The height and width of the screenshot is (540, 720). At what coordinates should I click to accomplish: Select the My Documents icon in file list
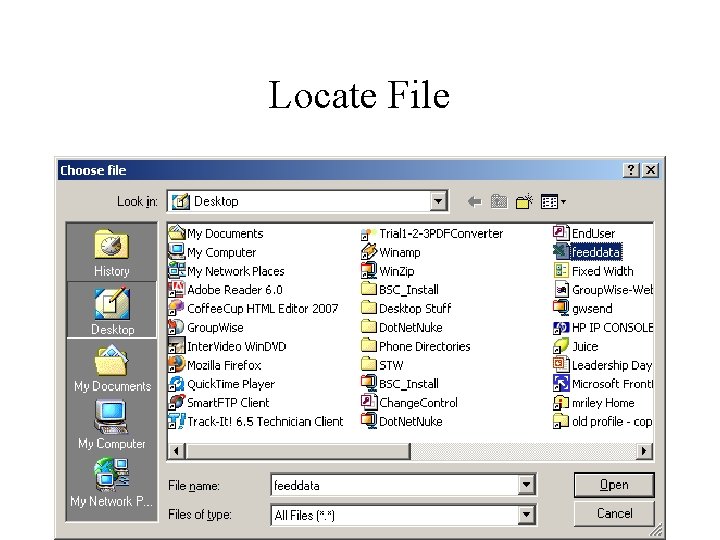tap(176, 233)
